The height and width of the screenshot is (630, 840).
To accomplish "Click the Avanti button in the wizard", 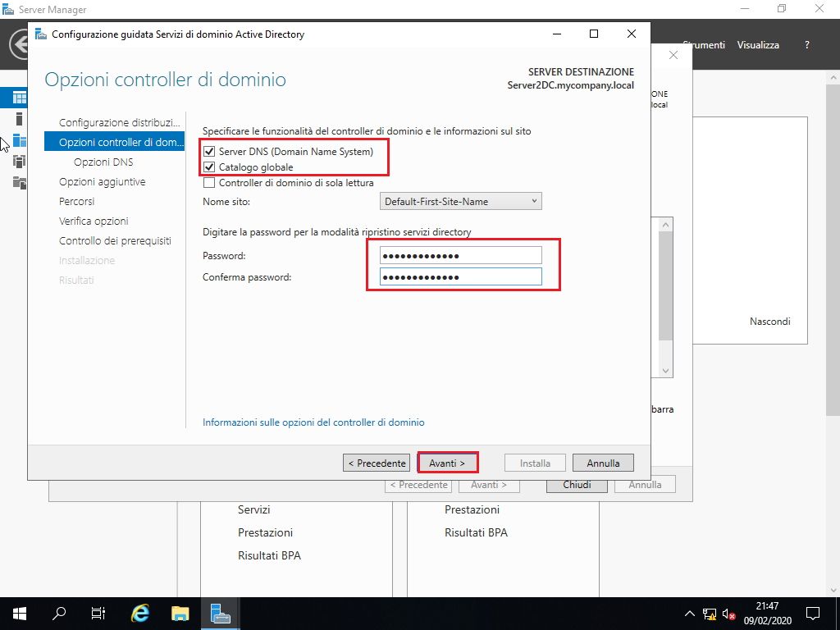I will point(447,462).
